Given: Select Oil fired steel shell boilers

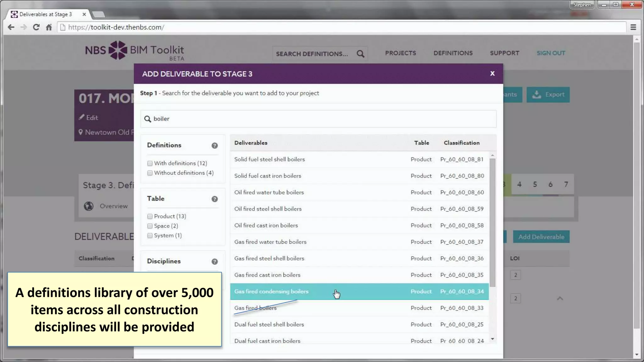Looking at the screenshot, I should [359, 209].
